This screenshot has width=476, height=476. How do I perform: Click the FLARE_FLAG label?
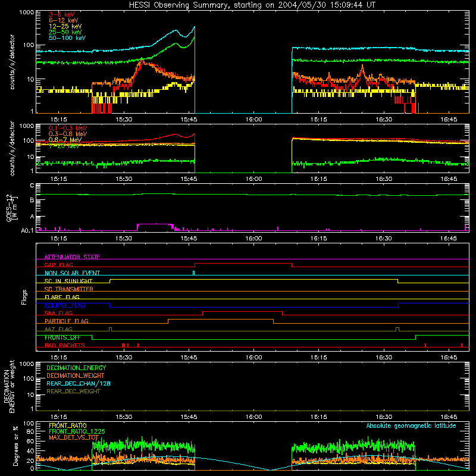point(62,297)
